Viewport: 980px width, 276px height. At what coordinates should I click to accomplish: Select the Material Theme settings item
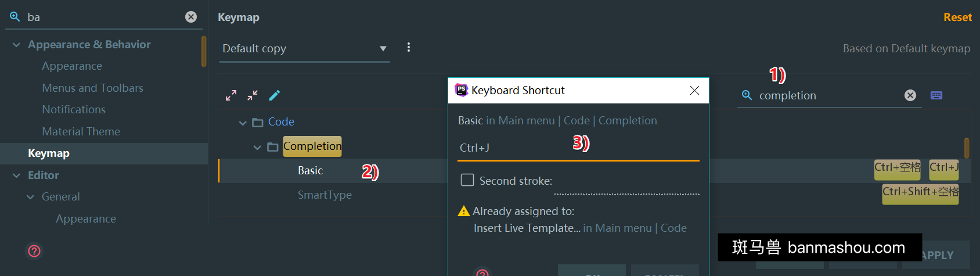pyautogui.click(x=81, y=131)
